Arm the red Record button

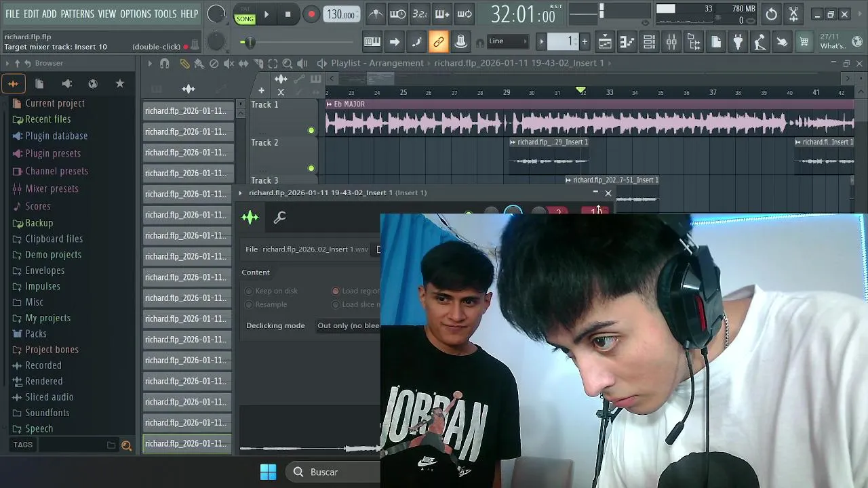tap(311, 14)
